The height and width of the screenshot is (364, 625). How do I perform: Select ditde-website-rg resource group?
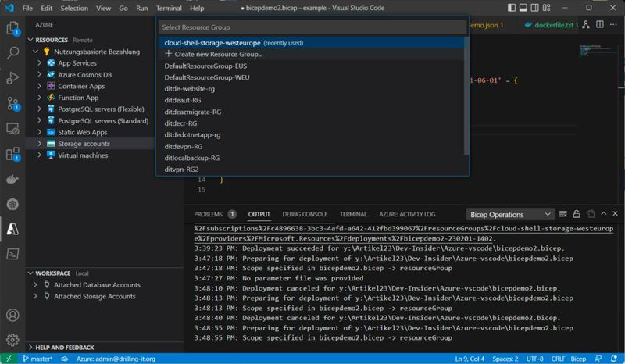tap(312, 89)
